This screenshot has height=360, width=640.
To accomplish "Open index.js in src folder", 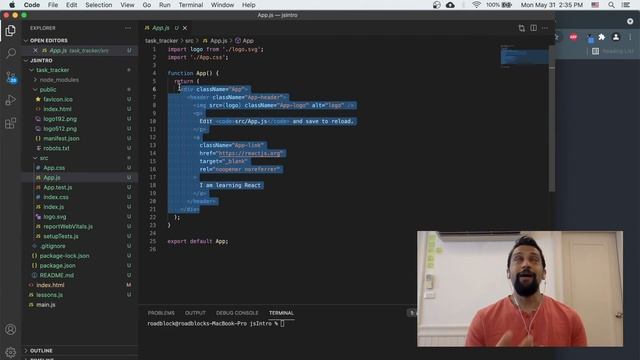I will pyautogui.click(x=53, y=207).
